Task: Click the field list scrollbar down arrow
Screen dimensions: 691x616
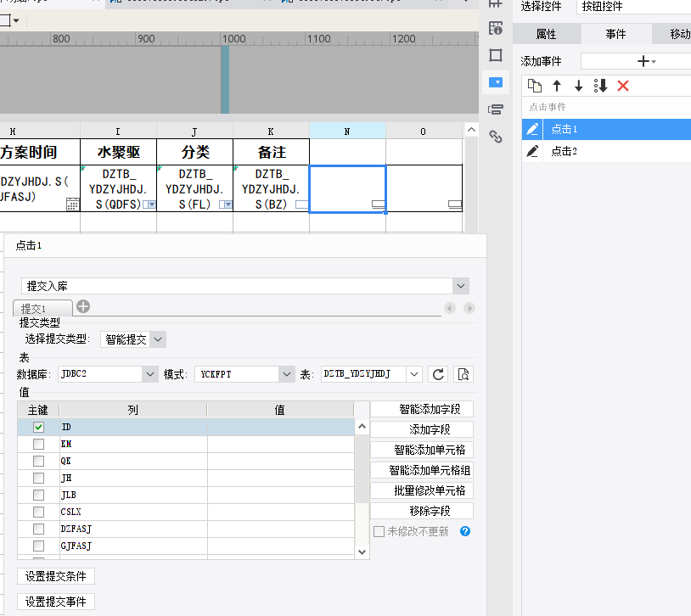Action: point(362,552)
